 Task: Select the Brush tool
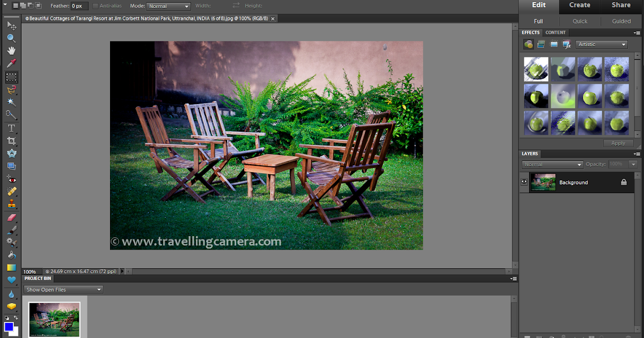coord(11,230)
